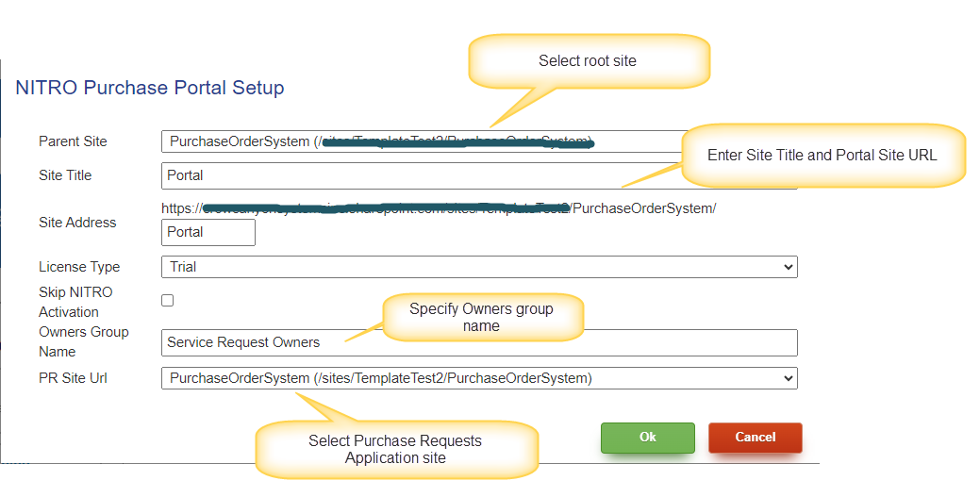Click the site address URL text above Portal box
The height and width of the screenshot is (497, 980).
(x=439, y=208)
